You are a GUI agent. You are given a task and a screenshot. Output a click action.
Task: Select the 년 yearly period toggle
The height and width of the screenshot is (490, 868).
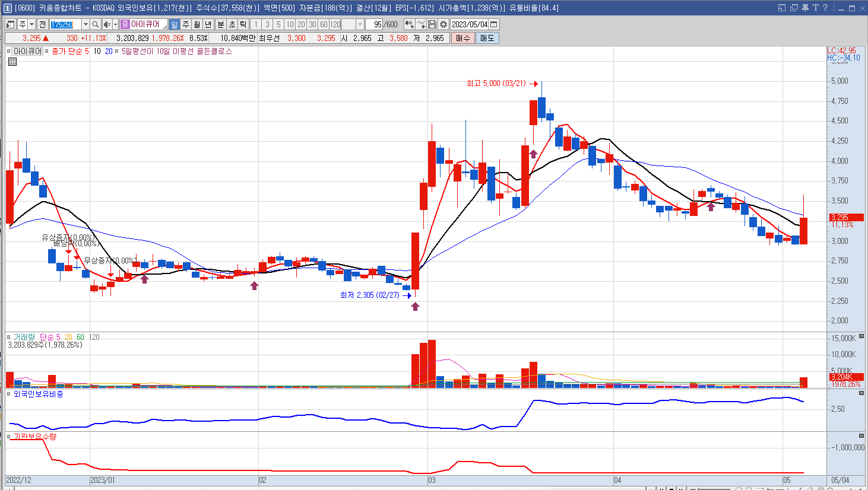tap(208, 24)
